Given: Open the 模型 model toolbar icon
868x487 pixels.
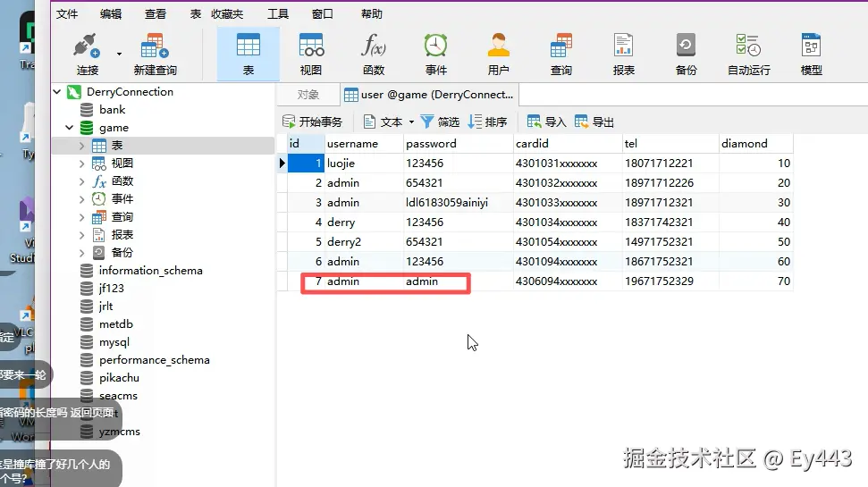Looking at the screenshot, I should pyautogui.click(x=811, y=54).
